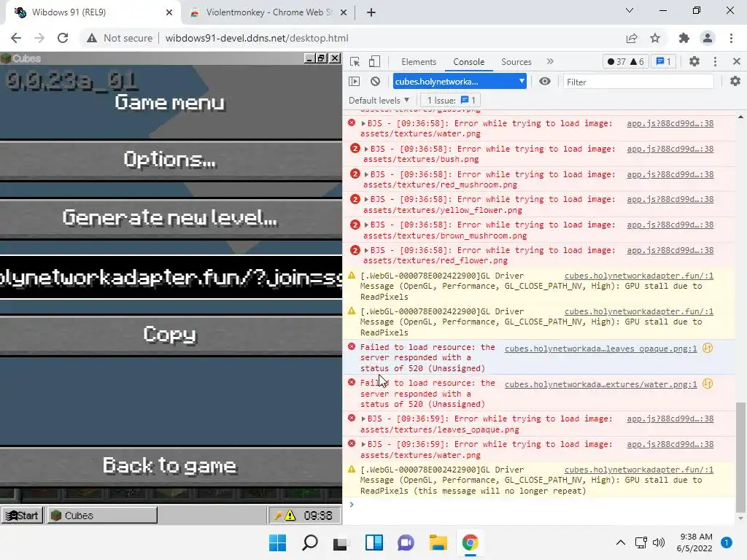Bookmark the page with the star icon

655,38
